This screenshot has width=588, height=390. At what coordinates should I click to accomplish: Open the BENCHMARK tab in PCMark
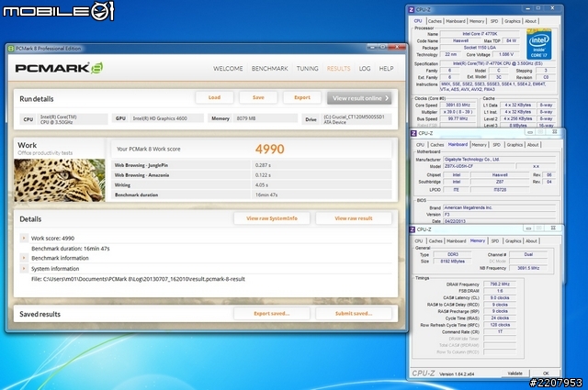click(x=269, y=69)
